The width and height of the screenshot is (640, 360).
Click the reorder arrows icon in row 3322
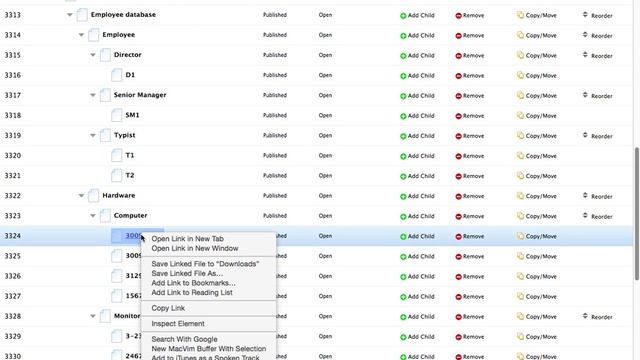tap(585, 196)
